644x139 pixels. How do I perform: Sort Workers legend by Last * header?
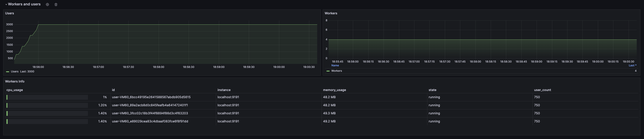point(633,65)
